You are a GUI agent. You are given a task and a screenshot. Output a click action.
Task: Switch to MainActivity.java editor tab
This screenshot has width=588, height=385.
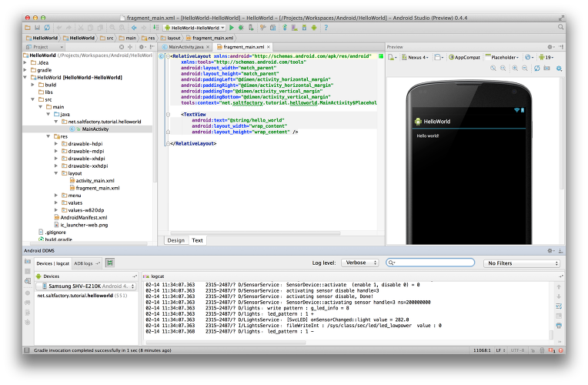point(186,47)
